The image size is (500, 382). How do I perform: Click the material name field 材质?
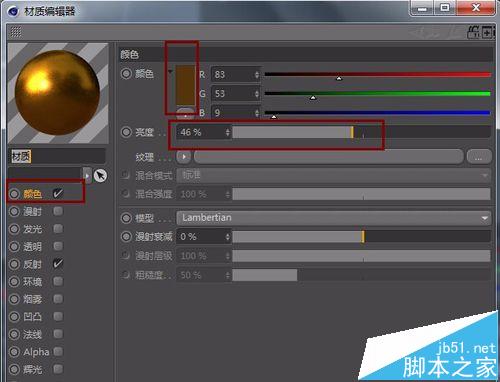point(57,156)
